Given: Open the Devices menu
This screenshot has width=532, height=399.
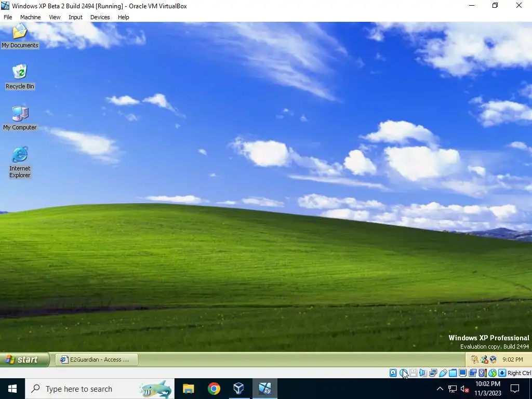Looking at the screenshot, I should point(100,17).
